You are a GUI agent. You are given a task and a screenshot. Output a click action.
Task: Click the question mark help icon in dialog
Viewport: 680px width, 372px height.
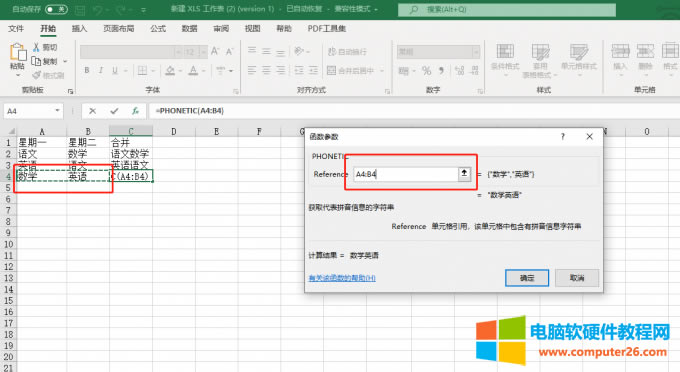point(562,137)
